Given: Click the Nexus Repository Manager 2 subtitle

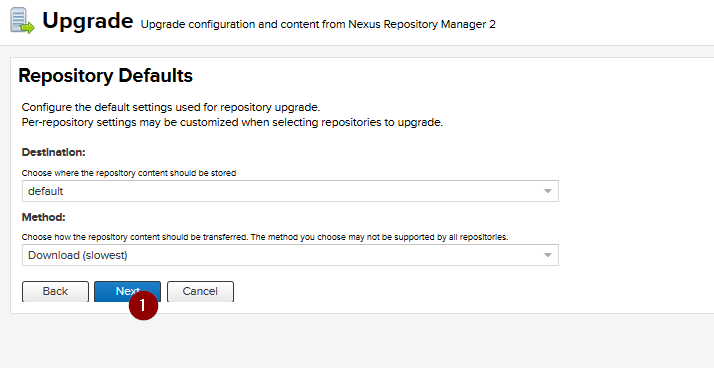Looking at the screenshot, I should [x=318, y=25].
